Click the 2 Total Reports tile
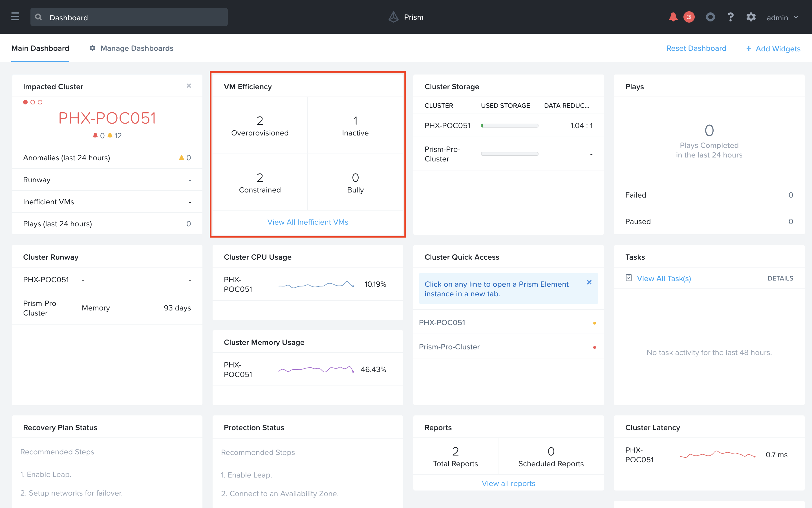 455,457
